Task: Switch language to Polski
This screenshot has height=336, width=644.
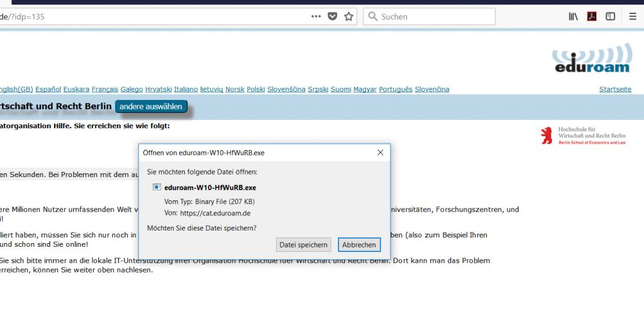Action: tap(256, 89)
